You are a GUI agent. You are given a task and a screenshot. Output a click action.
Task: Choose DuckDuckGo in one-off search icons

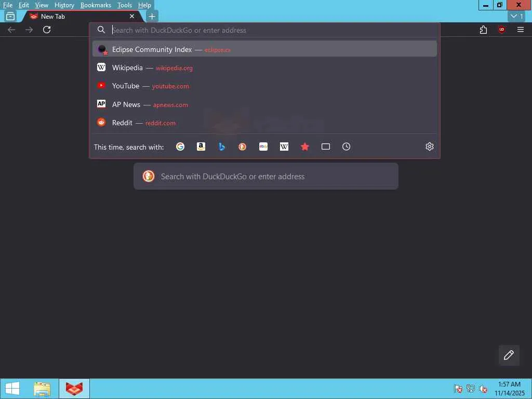pos(242,147)
